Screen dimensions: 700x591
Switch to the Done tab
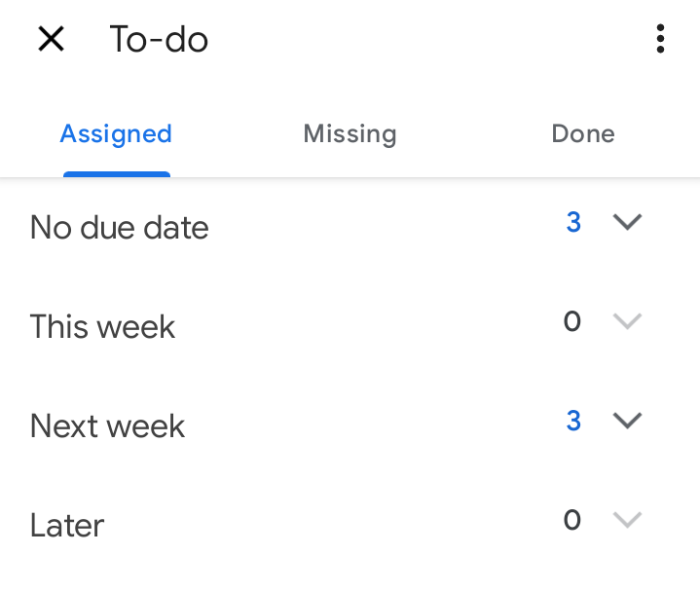pyautogui.click(x=583, y=134)
